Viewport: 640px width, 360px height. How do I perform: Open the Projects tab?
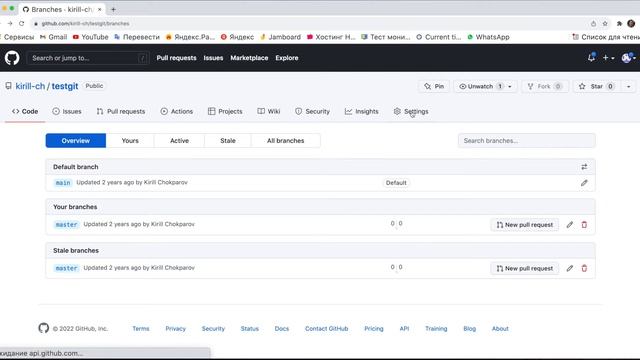click(225, 111)
